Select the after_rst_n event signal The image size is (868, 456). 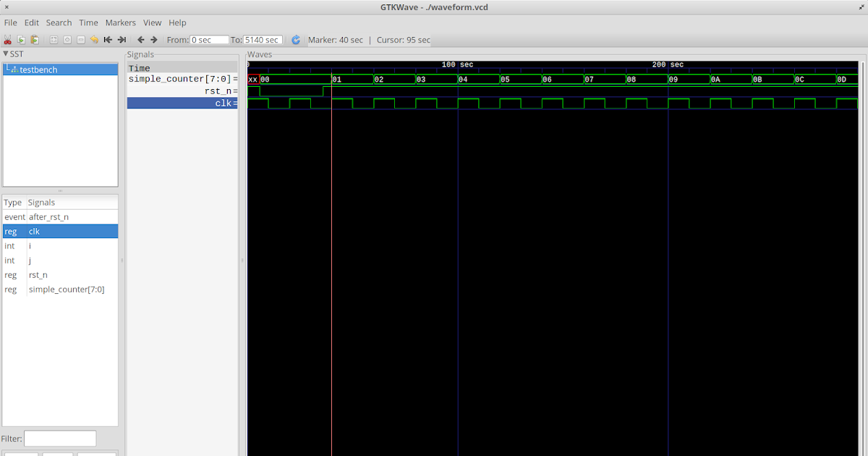tap(48, 216)
